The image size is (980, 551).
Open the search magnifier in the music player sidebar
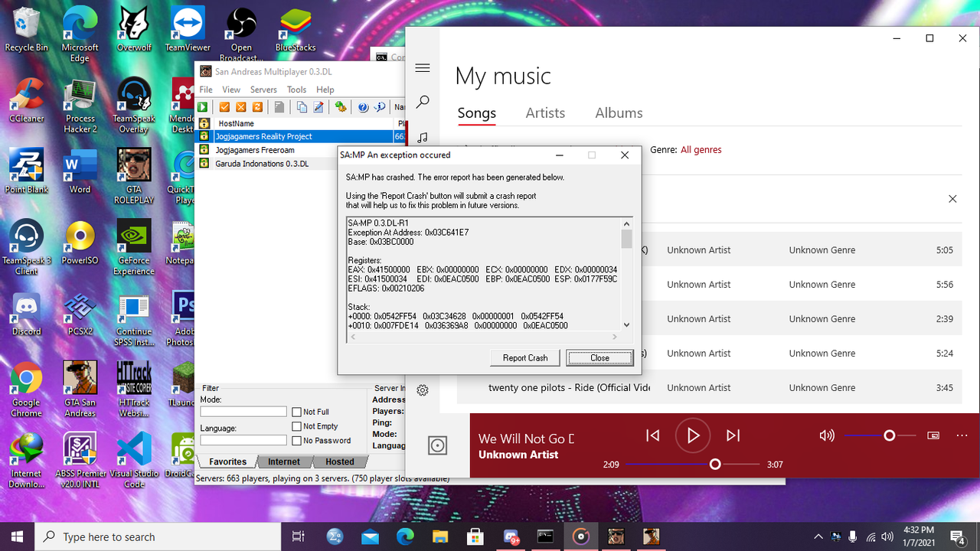pos(423,102)
